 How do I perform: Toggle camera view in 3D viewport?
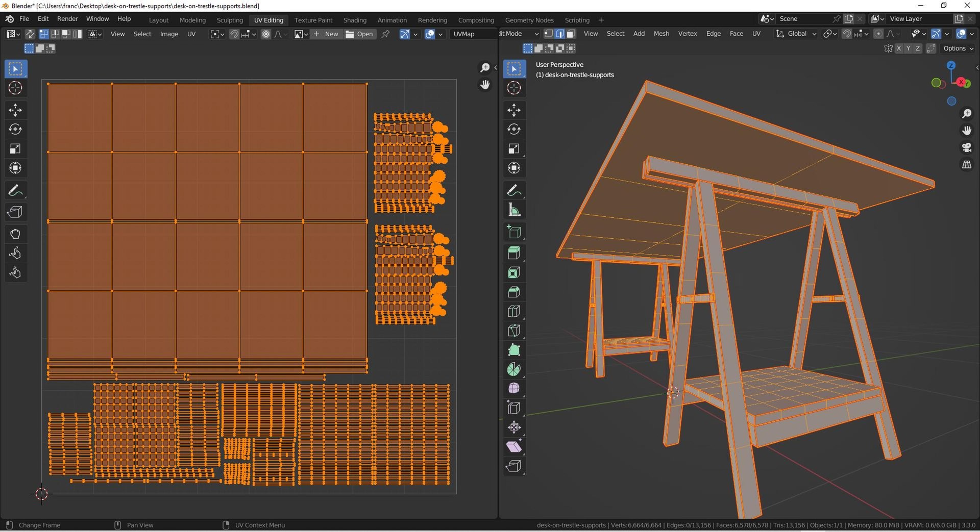click(967, 148)
